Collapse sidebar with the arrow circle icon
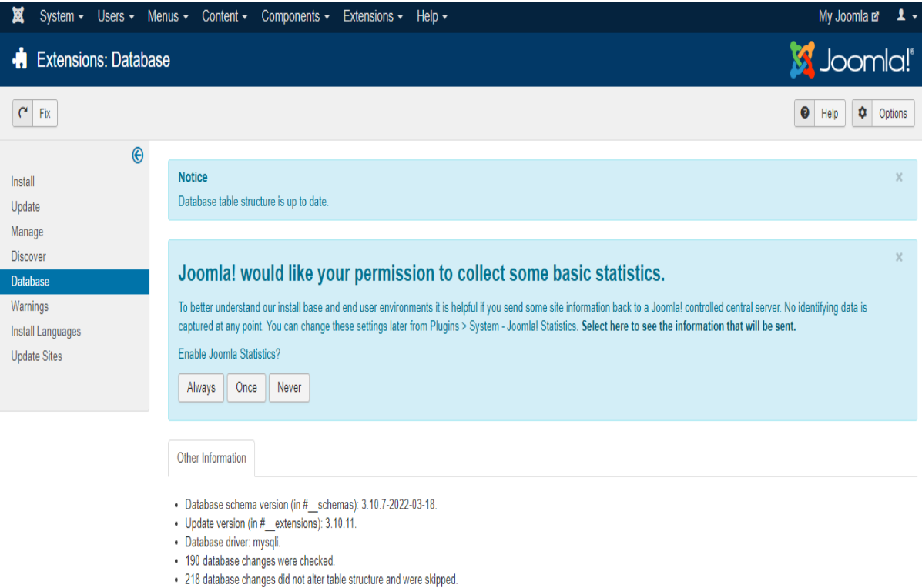 coord(138,155)
